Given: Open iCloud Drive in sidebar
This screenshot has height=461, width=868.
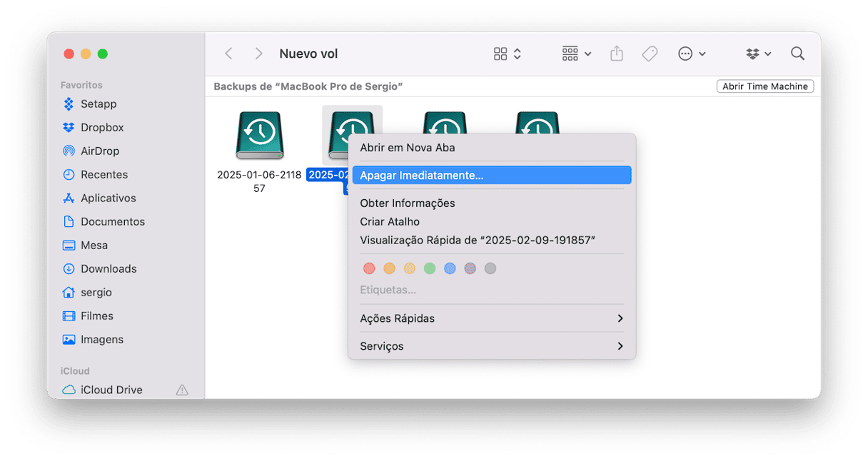Looking at the screenshot, I should [111, 390].
